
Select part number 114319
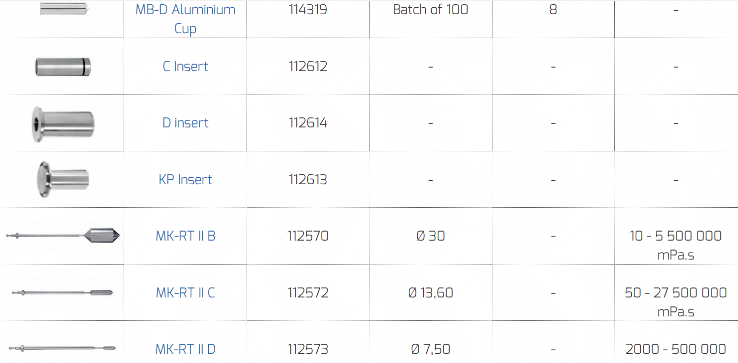308,9
